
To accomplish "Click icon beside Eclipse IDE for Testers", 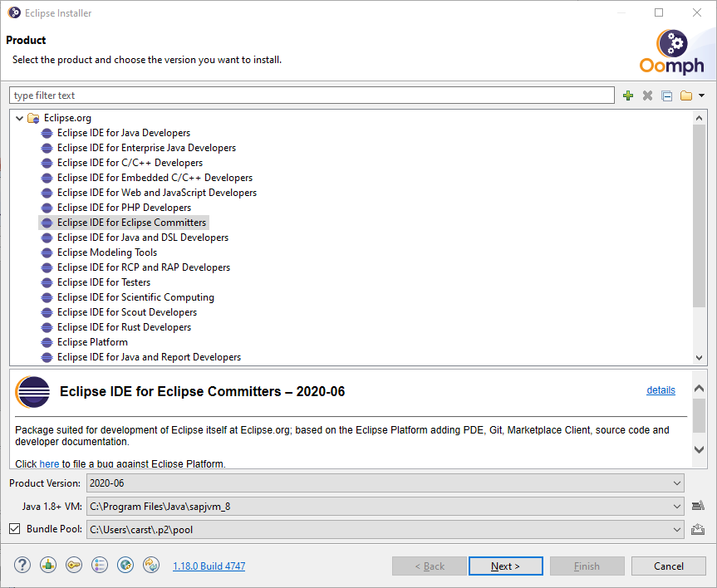I will pyautogui.click(x=47, y=282).
